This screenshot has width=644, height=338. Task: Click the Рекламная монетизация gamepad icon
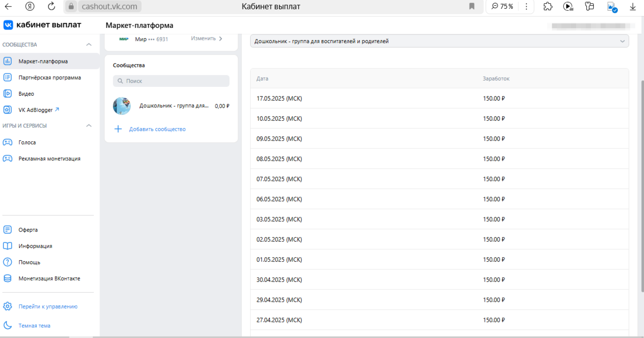click(7, 159)
